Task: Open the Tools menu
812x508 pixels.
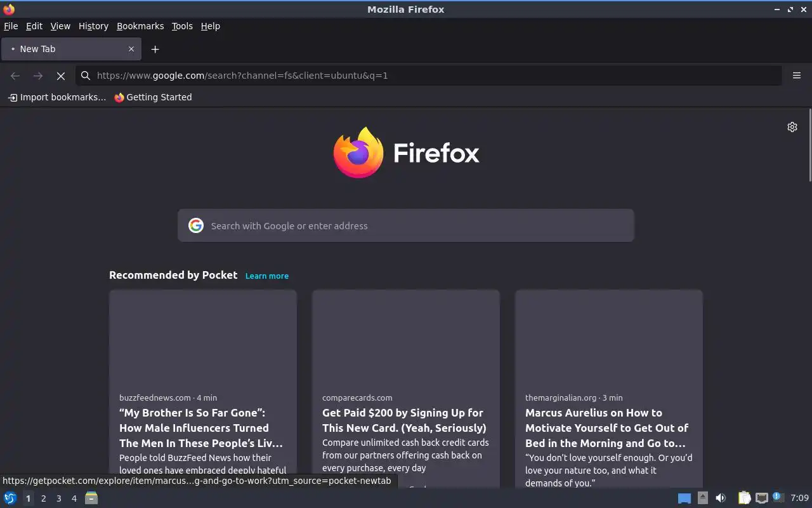Action: tap(182, 26)
